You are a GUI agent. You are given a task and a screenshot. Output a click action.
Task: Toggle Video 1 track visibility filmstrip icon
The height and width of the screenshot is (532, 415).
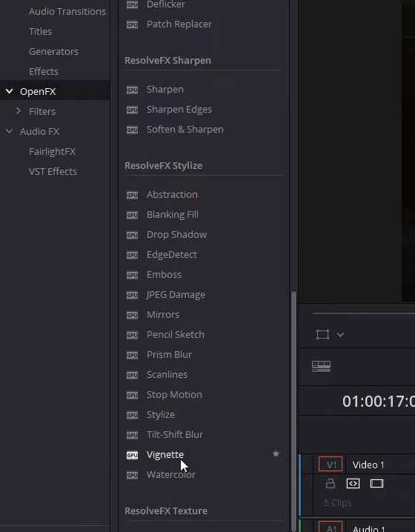pyautogui.click(x=376, y=484)
